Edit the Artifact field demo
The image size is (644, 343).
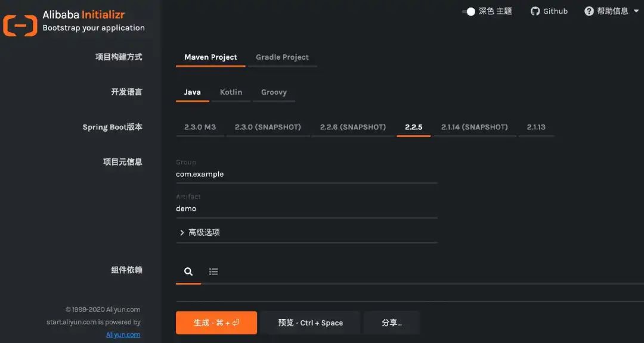click(x=306, y=209)
